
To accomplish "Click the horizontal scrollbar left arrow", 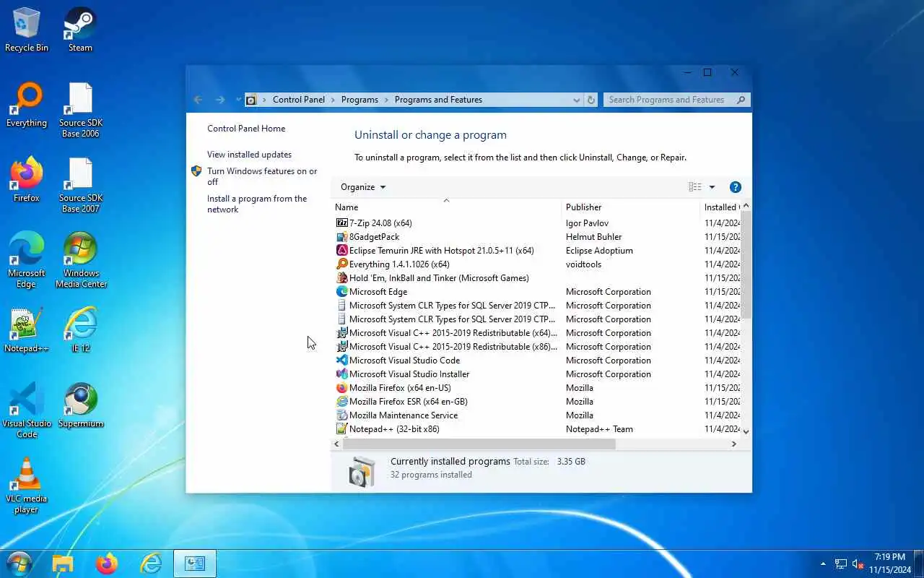I will coord(337,444).
